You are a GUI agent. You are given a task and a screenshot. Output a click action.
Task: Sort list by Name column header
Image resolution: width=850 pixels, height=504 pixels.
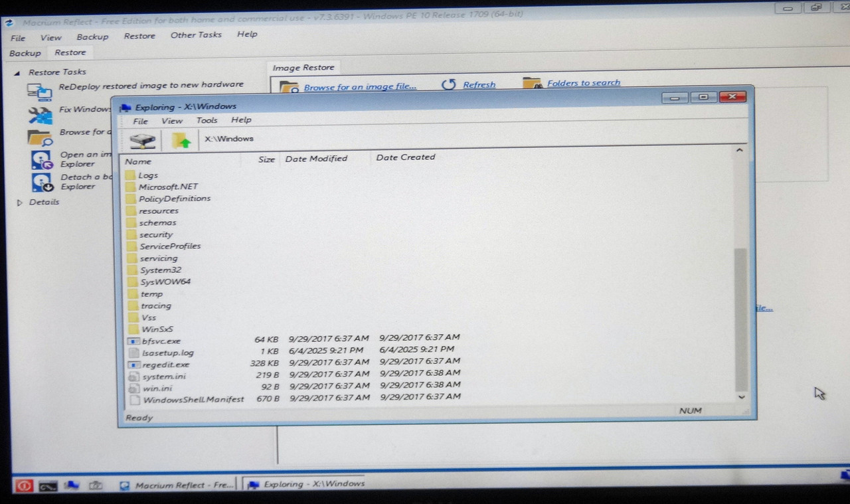click(138, 162)
